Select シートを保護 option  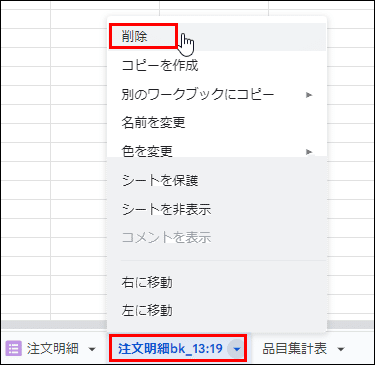coord(217,180)
